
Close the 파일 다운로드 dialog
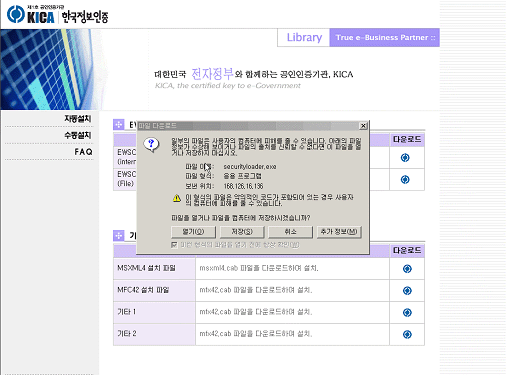pos(363,126)
